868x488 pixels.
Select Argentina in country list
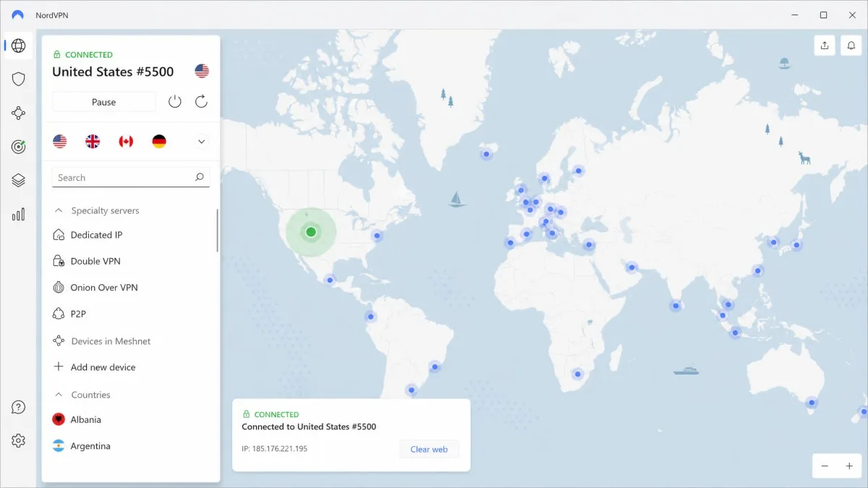(x=90, y=446)
